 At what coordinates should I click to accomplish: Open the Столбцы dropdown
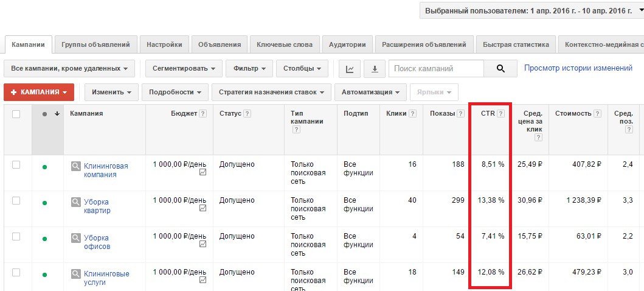pos(302,69)
